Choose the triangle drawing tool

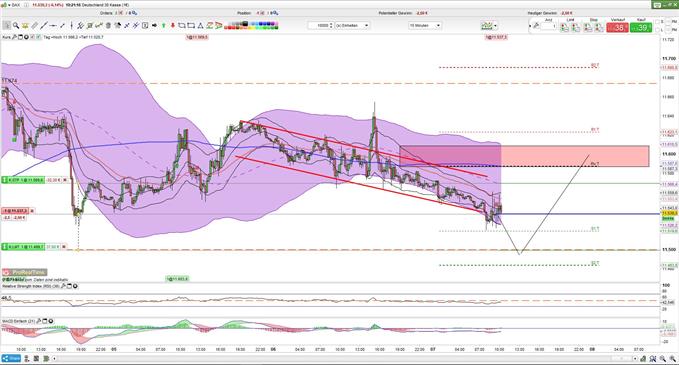click(200, 26)
